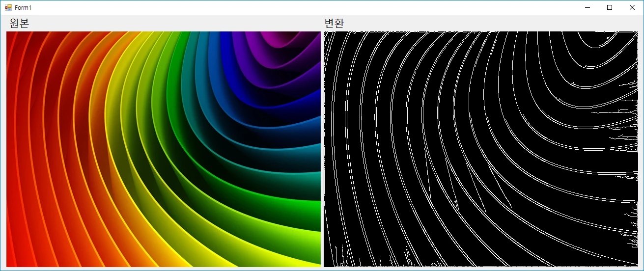Maximize the Form1 window
This screenshot has width=644, height=271.
tap(610, 7)
